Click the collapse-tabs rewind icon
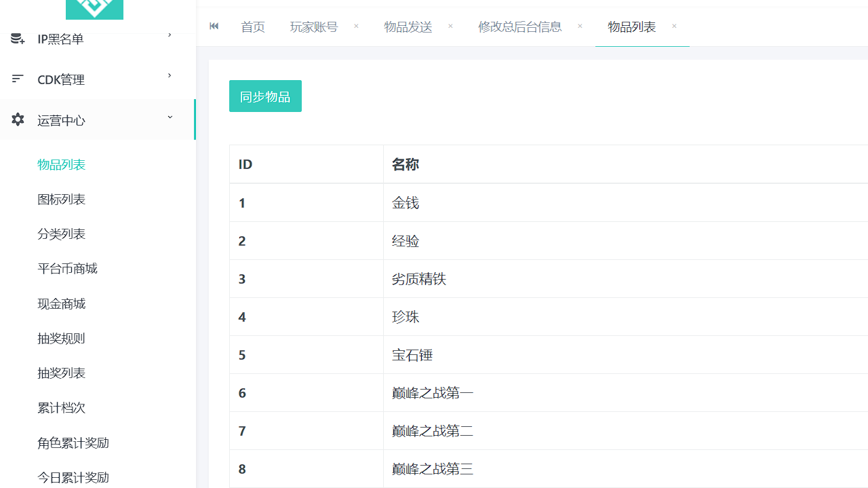The width and height of the screenshot is (868, 488). pos(214,26)
